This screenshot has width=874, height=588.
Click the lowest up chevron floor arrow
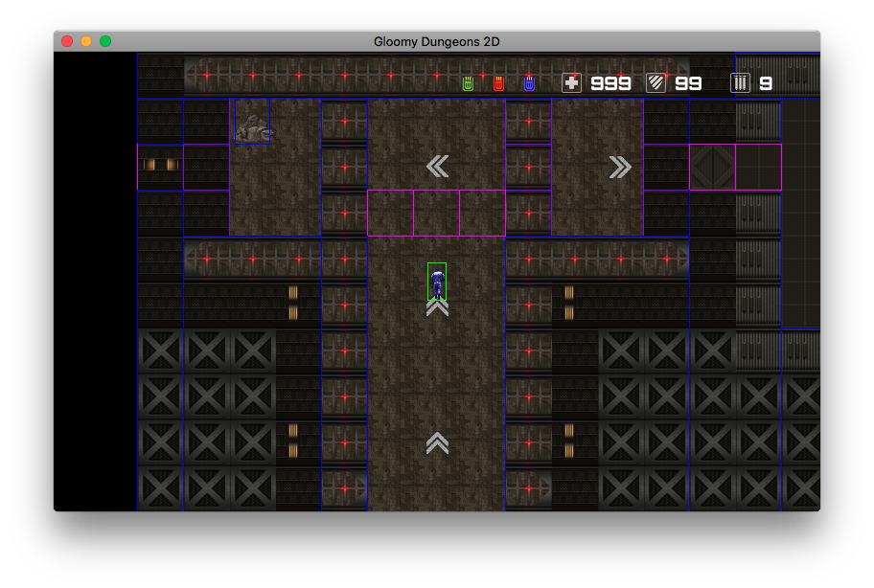tap(438, 443)
